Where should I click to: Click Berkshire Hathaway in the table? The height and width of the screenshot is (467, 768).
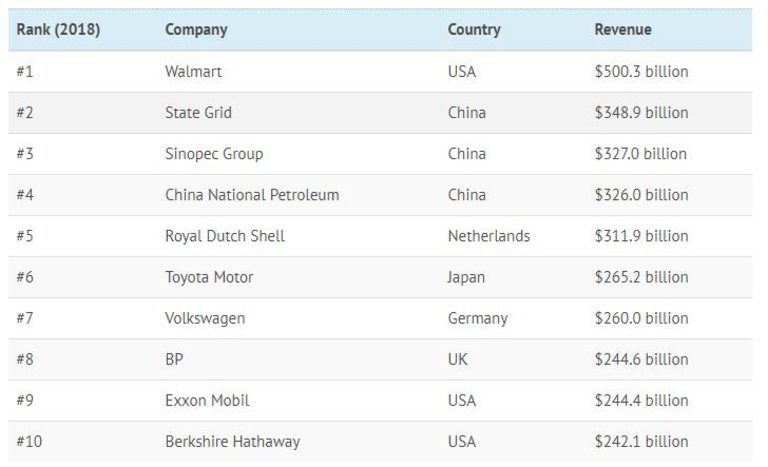[232, 441]
